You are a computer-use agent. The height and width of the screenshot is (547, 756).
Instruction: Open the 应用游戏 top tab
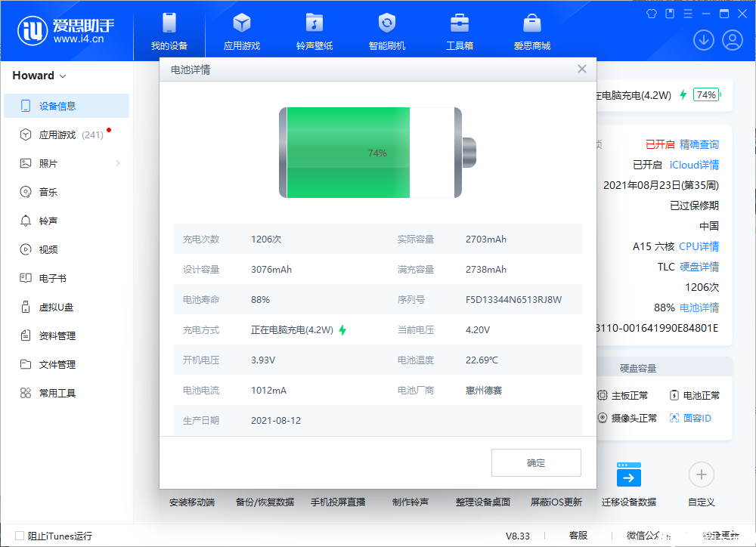[x=242, y=32]
